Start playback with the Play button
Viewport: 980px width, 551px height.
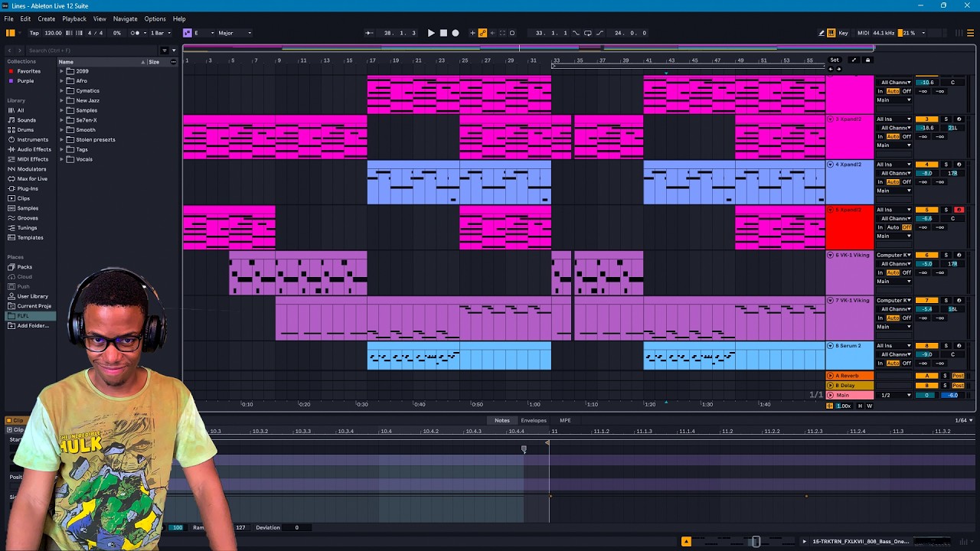click(x=431, y=33)
